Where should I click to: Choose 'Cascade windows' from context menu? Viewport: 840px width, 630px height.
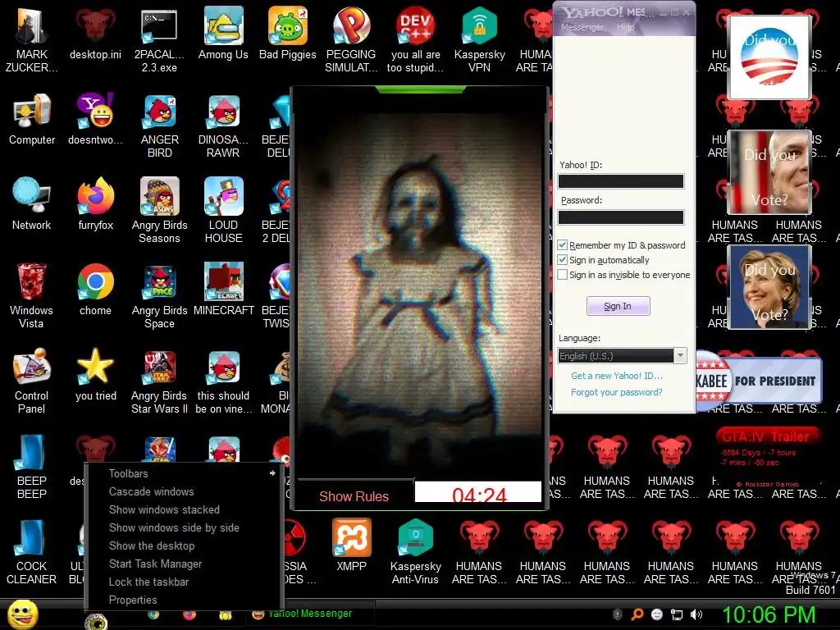point(184,492)
